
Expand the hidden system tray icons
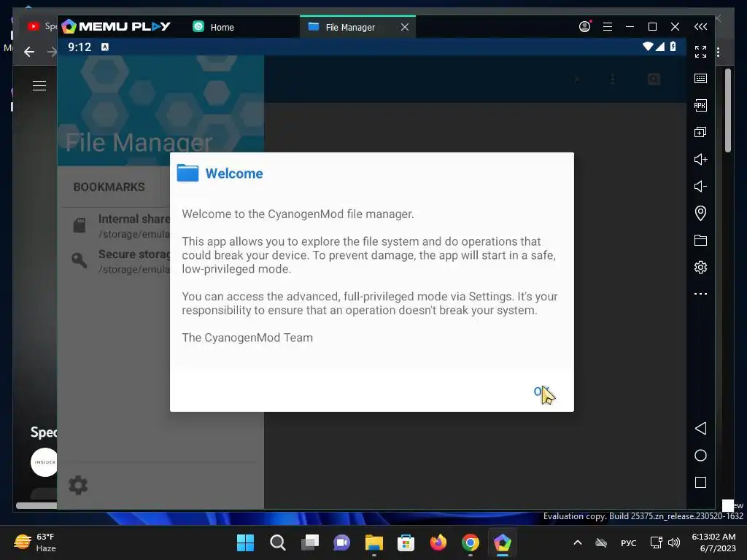(x=578, y=542)
